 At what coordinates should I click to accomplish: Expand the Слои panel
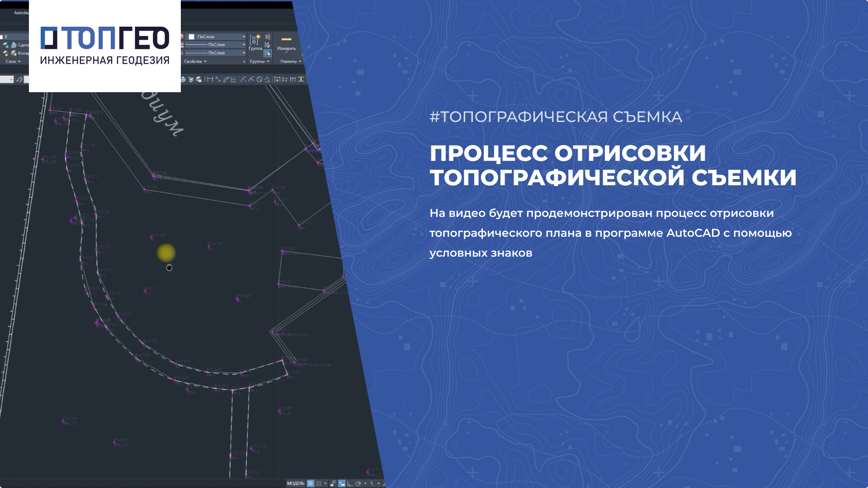point(13,61)
